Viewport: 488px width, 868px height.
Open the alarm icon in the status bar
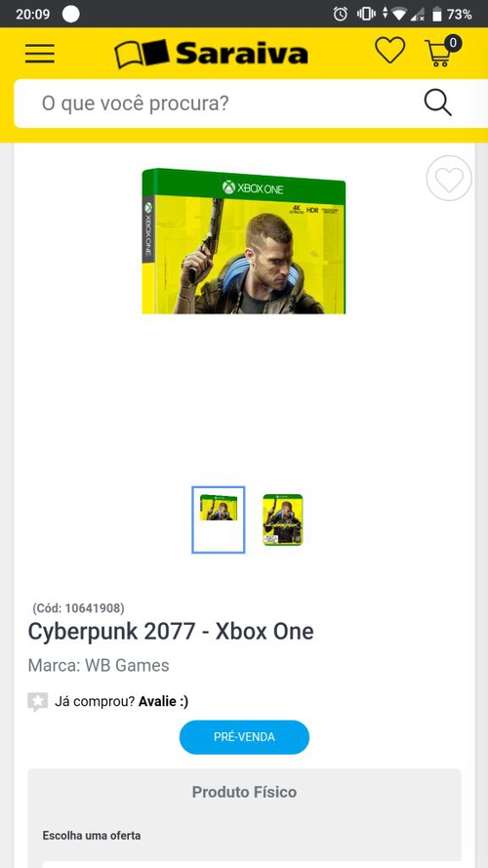pos(341,14)
